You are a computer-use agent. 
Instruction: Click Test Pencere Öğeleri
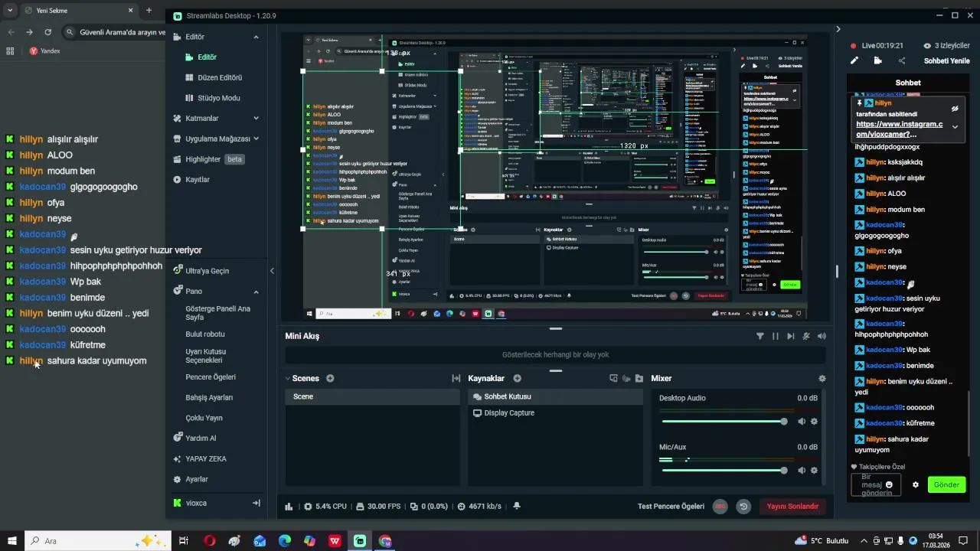(671, 507)
